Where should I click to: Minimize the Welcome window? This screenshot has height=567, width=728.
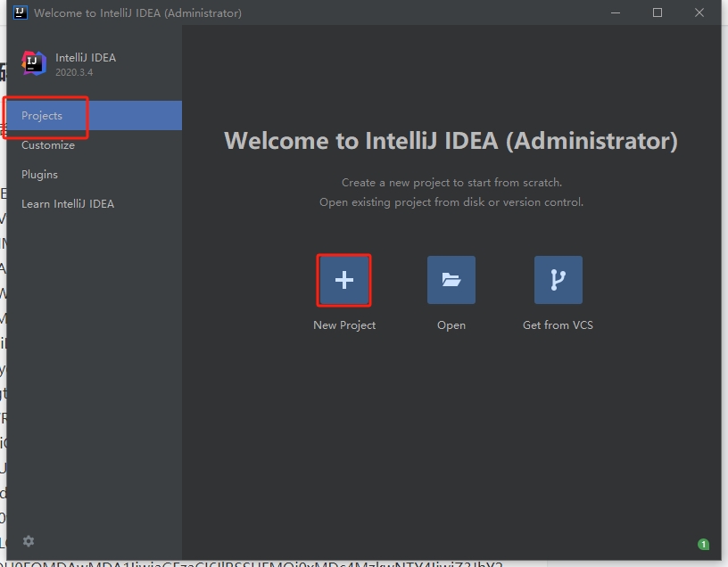pos(616,12)
